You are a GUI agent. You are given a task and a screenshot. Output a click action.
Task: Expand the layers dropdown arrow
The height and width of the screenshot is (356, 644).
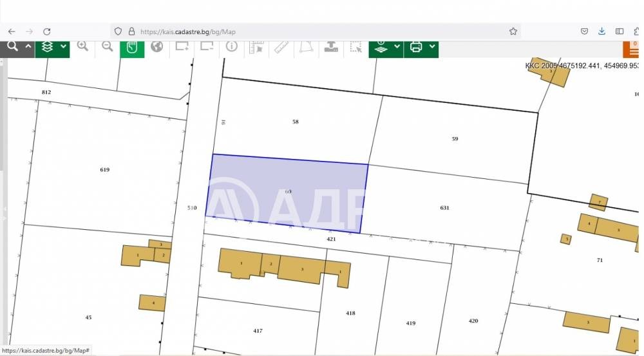pos(63,47)
